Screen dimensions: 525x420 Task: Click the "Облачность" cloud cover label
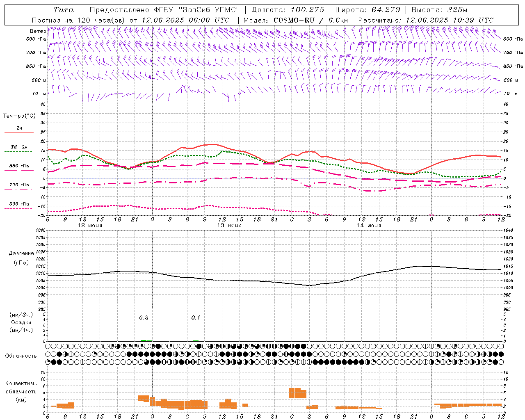(x=21, y=356)
